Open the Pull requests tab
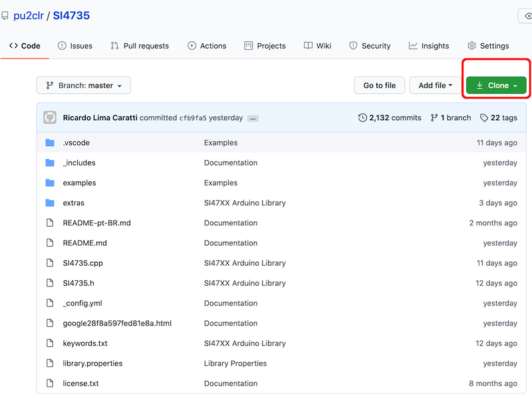Image resolution: width=532 pixels, height=398 pixels. pyautogui.click(x=140, y=46)
